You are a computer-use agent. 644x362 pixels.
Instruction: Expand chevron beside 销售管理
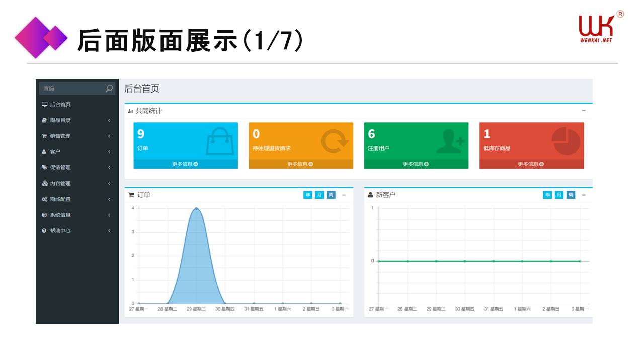coord(109,136)
